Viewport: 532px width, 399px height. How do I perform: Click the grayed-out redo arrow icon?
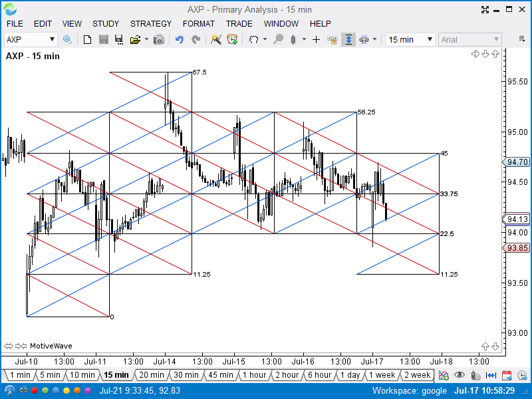click(x=196, y=40)
